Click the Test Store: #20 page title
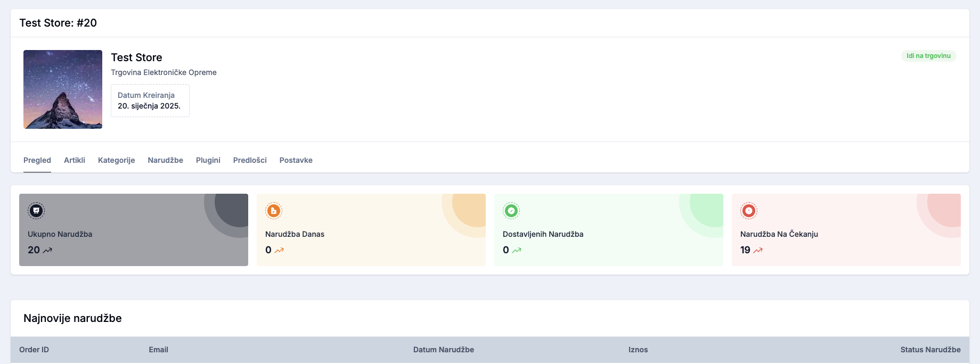Image resolution: width=980 pixels, height=364 pixels. pos(58,23)
